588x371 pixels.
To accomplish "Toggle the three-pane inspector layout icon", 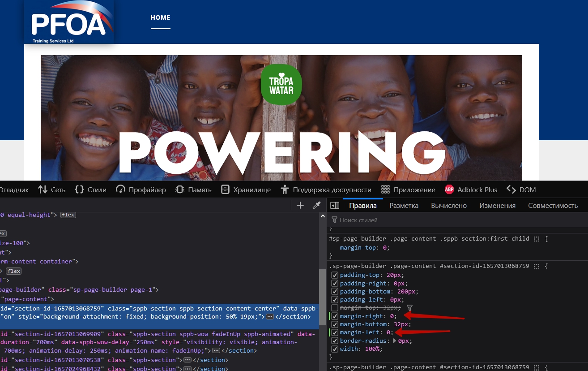I will pyautogui.click(x=335, y=206).
